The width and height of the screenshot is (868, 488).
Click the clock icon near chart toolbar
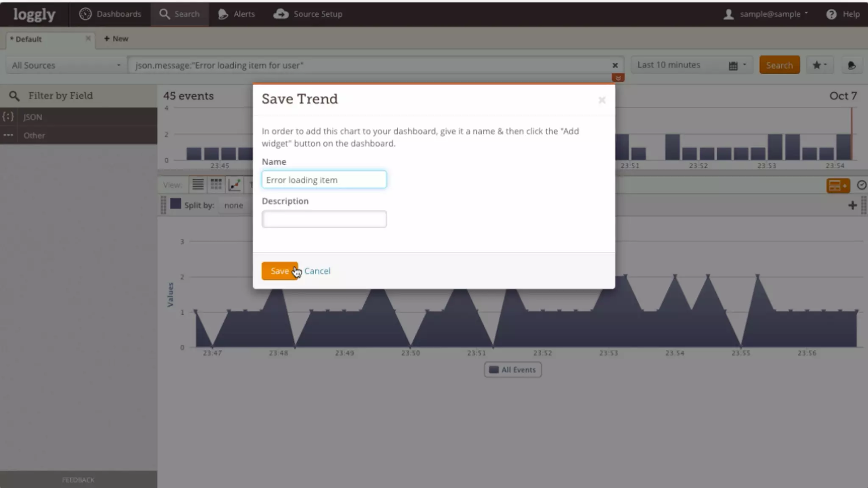pos(861,185)
